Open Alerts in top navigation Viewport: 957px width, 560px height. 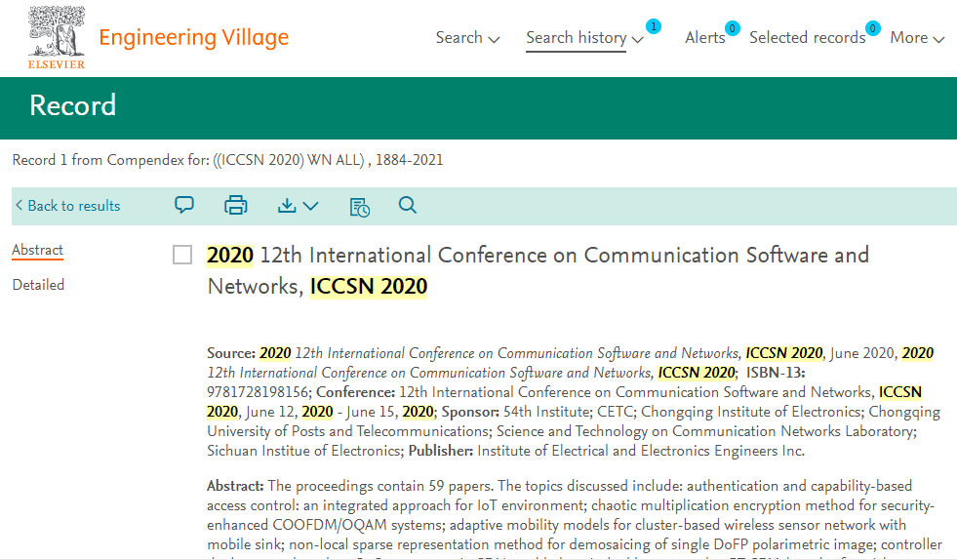tap(705, 38)
